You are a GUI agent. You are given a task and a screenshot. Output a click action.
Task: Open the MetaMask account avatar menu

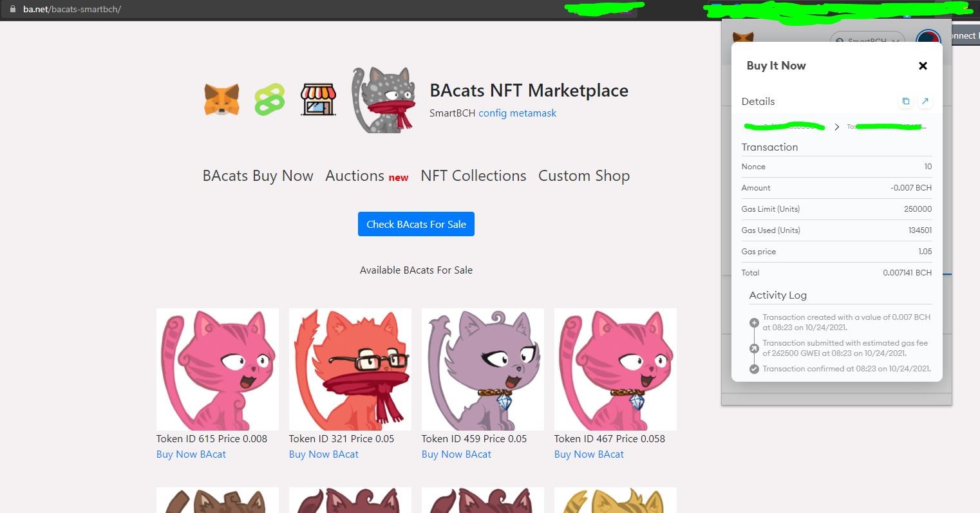click(x=928, y=37)
